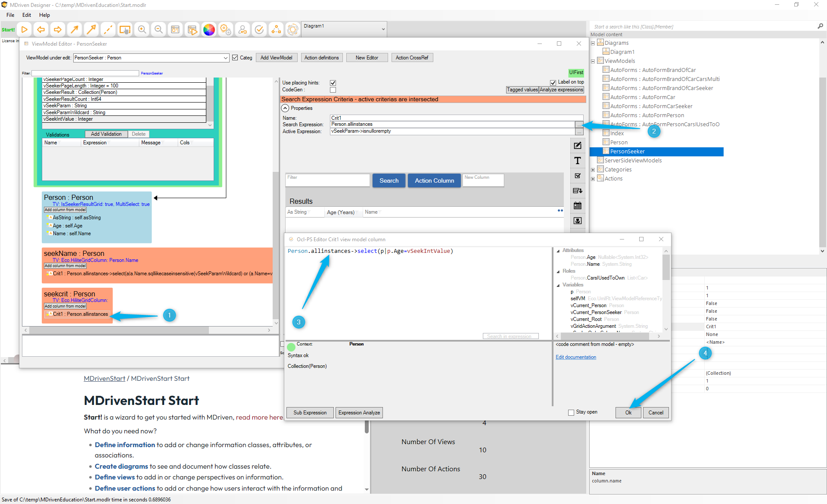Enable the CodeGen checkbox
827x504 pixels.
[333, 90]
